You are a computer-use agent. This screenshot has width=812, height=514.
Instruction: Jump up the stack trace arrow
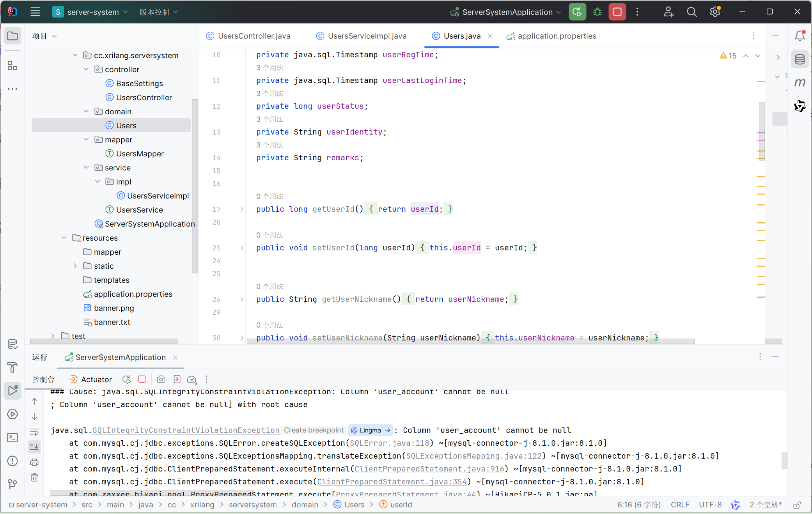(34, 401)
